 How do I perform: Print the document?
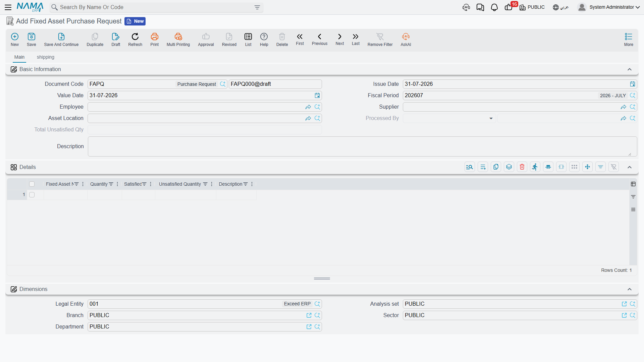tap(155, 39)
